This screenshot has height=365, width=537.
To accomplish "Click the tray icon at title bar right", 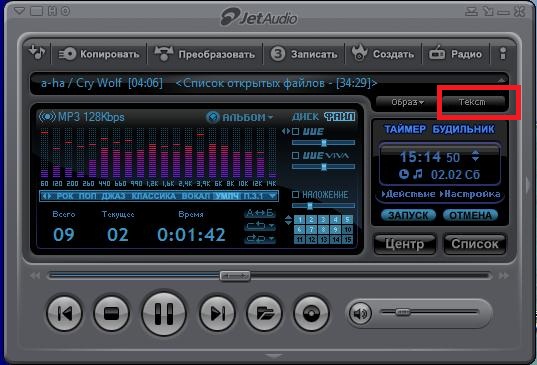I will coord(471,12).
